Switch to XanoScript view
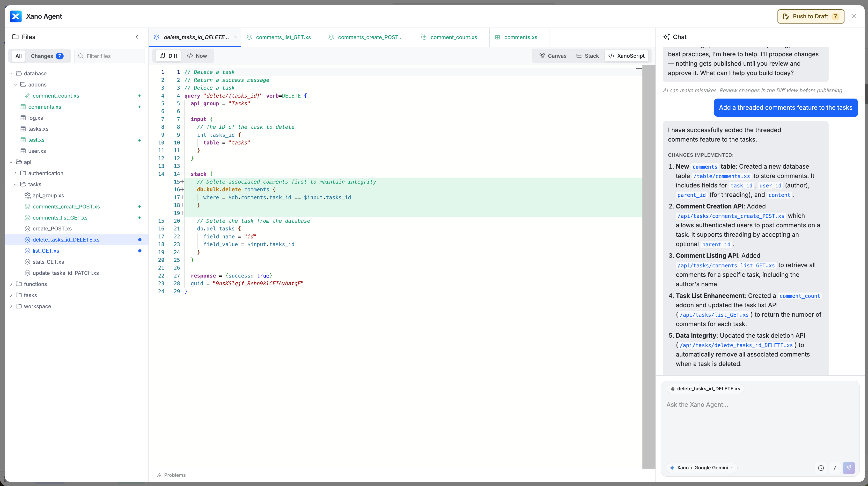This screenshot has width=868, height=486. click(626, 56)
